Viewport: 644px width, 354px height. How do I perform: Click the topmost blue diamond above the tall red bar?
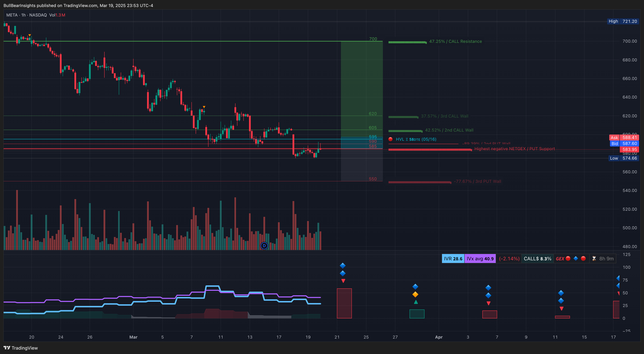point(343,266)
